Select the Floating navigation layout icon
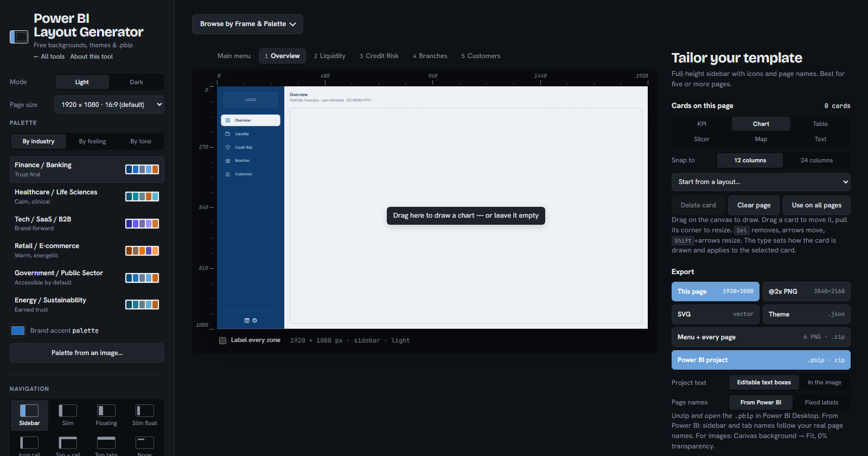Viewport: 868px width, 456px height. (x=106, y=410)
